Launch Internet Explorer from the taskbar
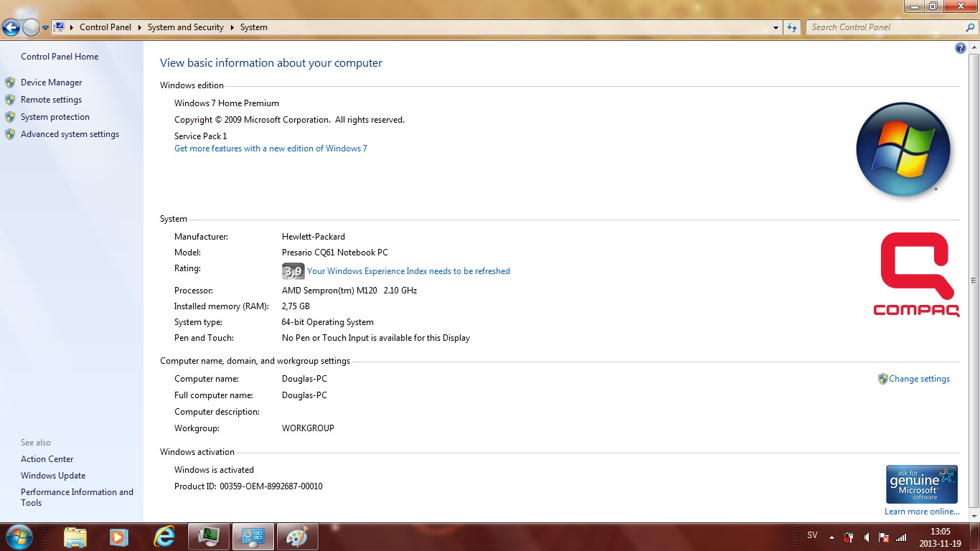Screen dimensions: 980x551 [x=164, y=537]
